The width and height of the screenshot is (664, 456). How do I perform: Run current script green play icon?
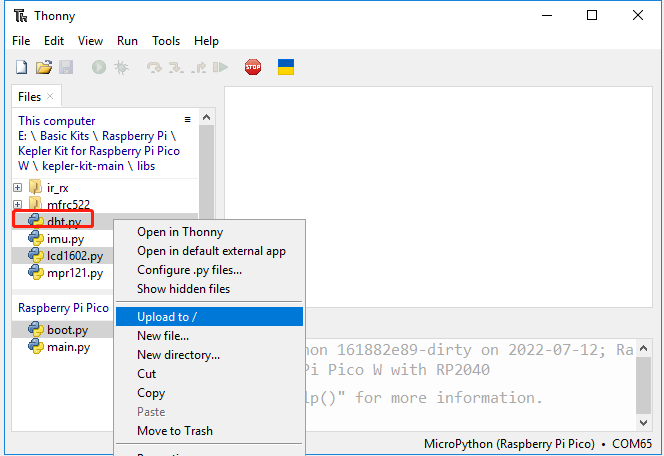99,67
